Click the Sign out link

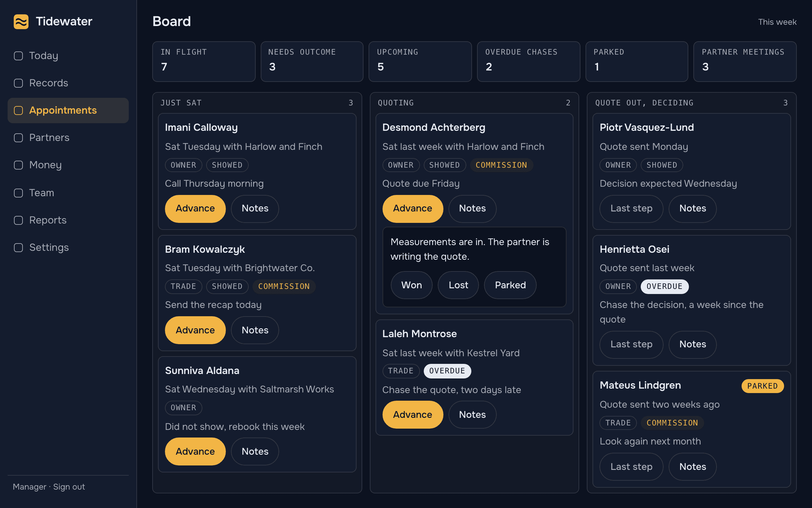point(69,487)
